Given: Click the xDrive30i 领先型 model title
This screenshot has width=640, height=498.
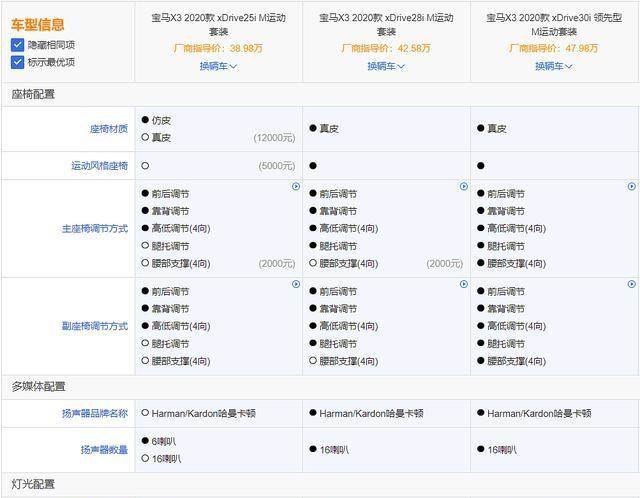Looking at the screenshot, I should tap(554, 24).
